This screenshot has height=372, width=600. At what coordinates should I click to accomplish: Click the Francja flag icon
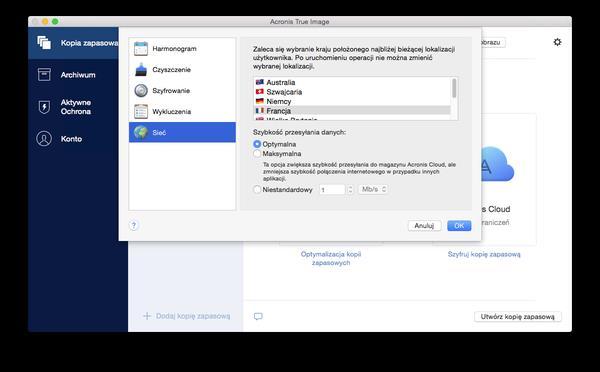[x=260, y=111]
